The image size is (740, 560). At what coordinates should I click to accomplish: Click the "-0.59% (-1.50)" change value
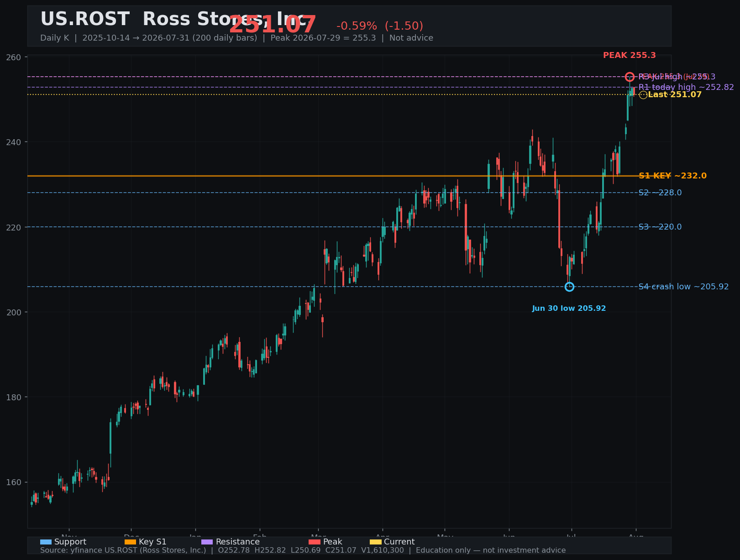click(x=380, y=26)
